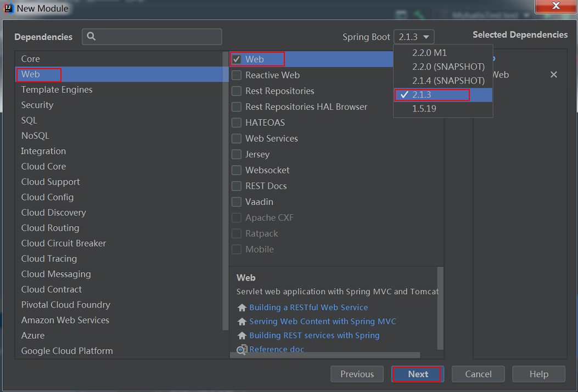Viewport: 578px width, 392px height.
Task: Uncheck the Web dependency checkbox
Action: click(x=237, y=59)
